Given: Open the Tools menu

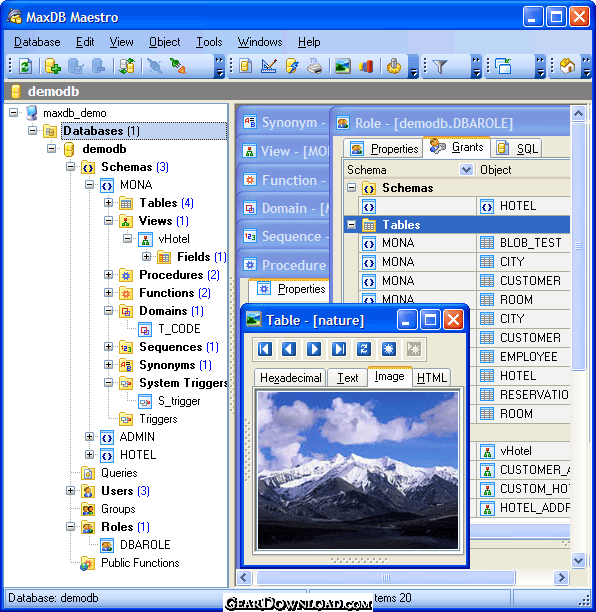Looking at the screenshot, I should pyautogui.click(x=209, y=42).
